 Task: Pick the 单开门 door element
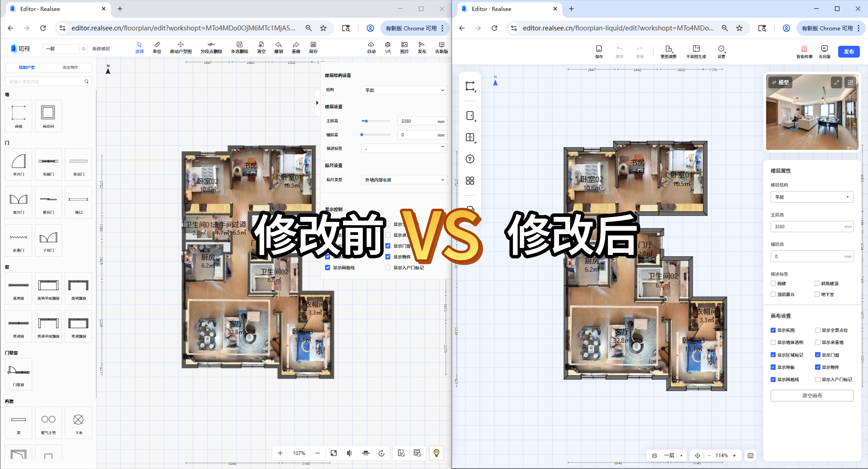pos(19,164)
